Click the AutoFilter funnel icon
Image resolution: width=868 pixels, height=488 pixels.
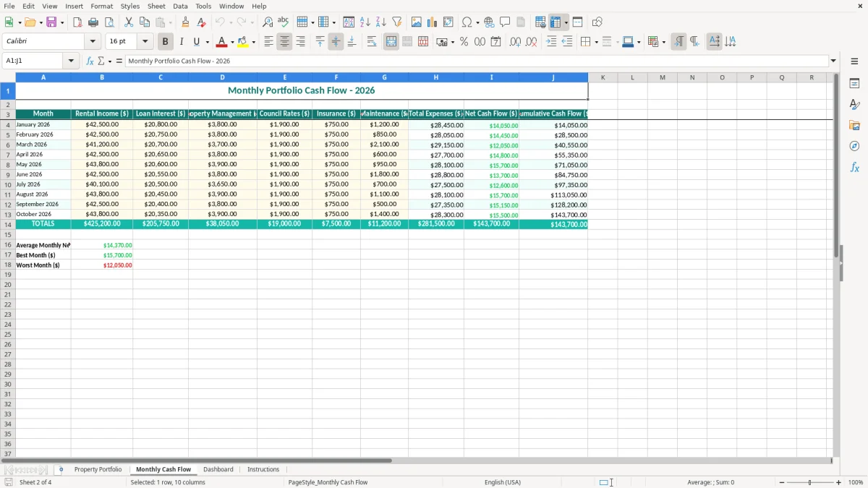tap(397, 22)
